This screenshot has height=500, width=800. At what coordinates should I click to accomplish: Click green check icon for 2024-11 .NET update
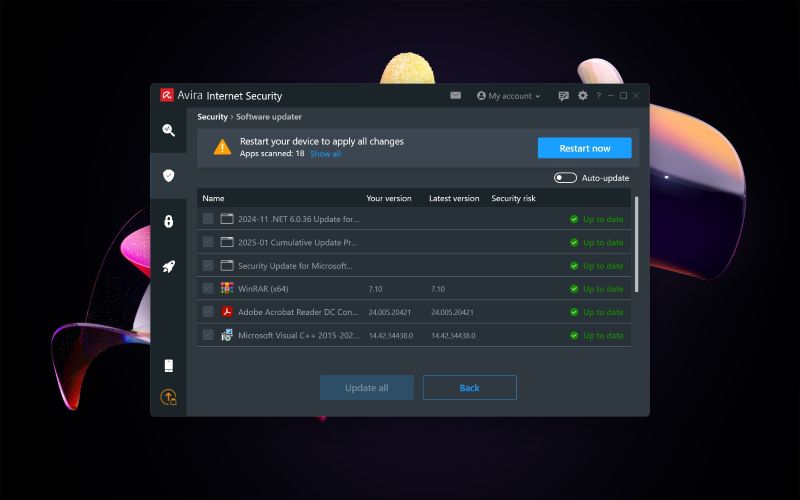pyautogui.click(x=574, y=219)
